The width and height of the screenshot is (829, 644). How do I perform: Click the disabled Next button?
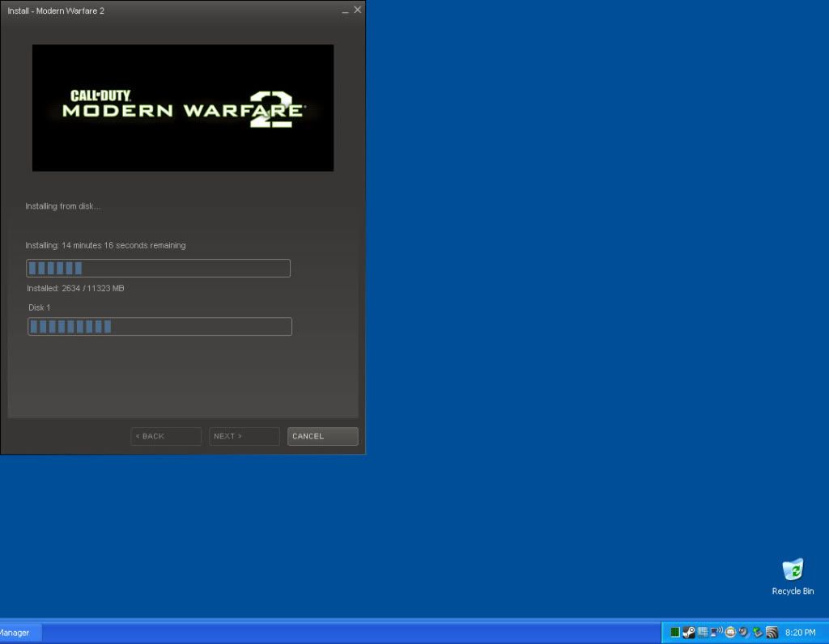pos(244,436)
